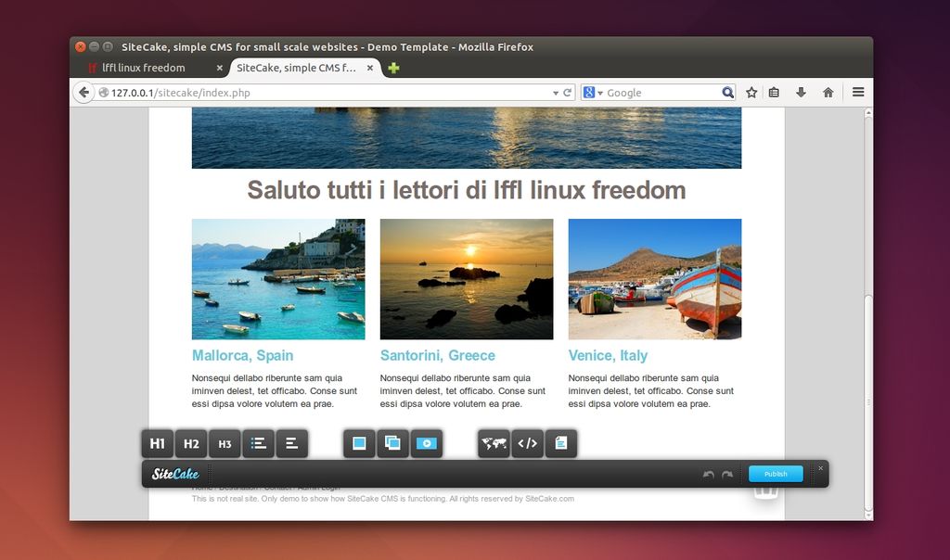The height and width of the screenshot is (560, 950).
Task: Bookmark this page with the star
Action: pos(751,93)
